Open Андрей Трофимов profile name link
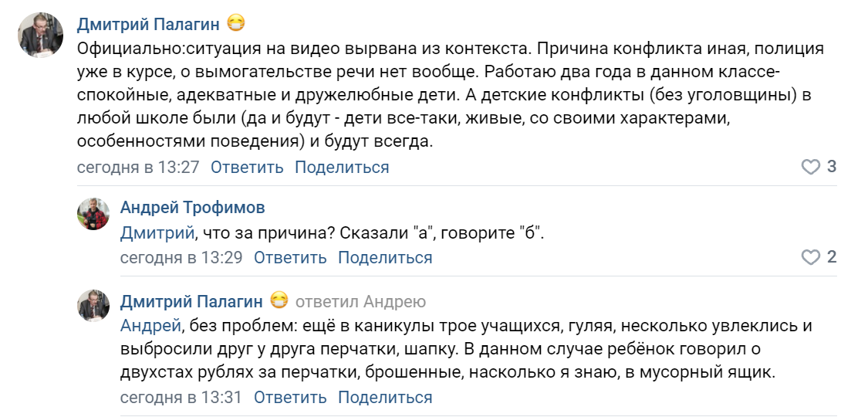 tap(193, 208)
